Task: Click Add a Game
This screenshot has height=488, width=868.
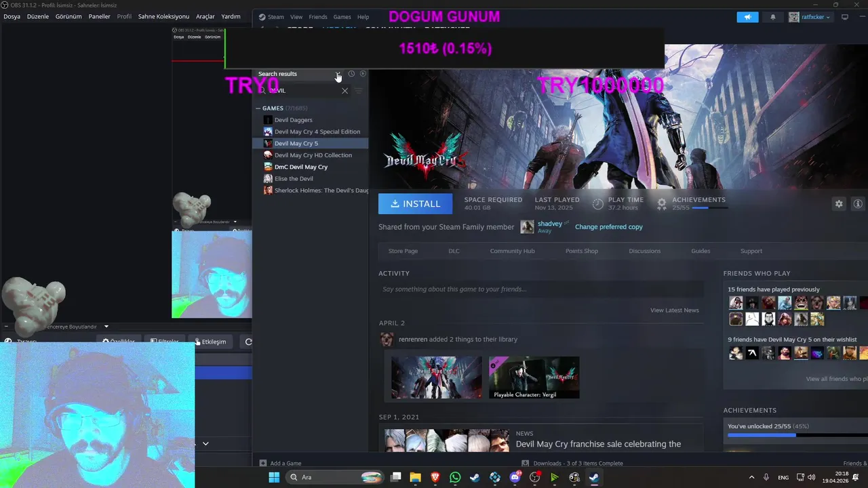Action: [x=280, y=464]
